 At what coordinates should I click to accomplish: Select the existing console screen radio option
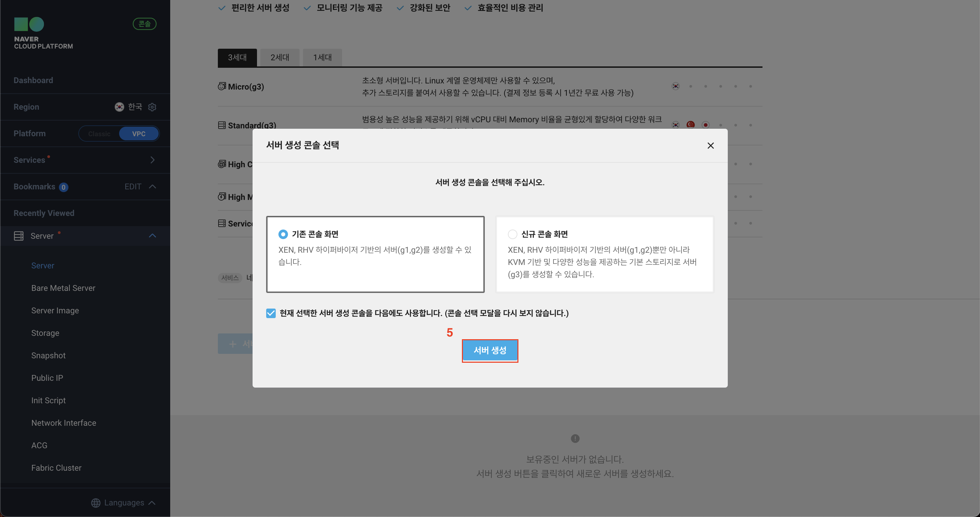283,234
